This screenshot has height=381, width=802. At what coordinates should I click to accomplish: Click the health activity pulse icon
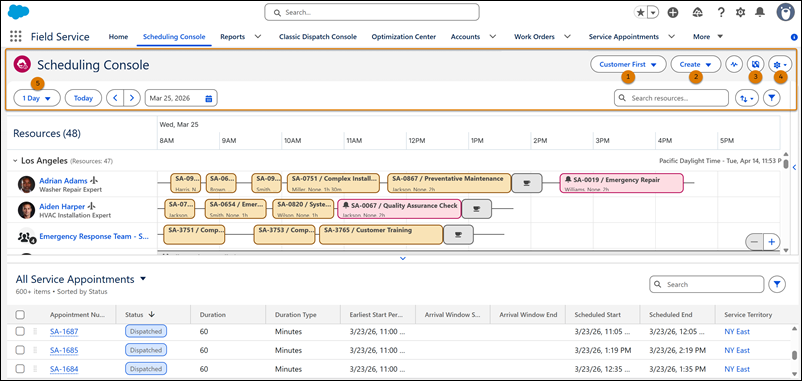point(734,64)
